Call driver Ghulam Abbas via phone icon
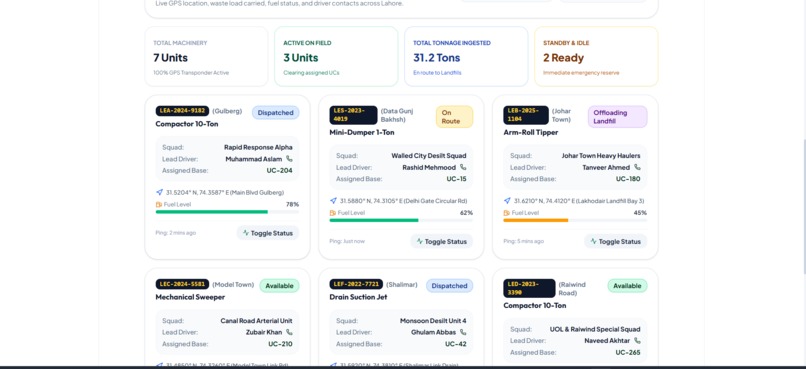806x369 pixels. tap(463, 332)
